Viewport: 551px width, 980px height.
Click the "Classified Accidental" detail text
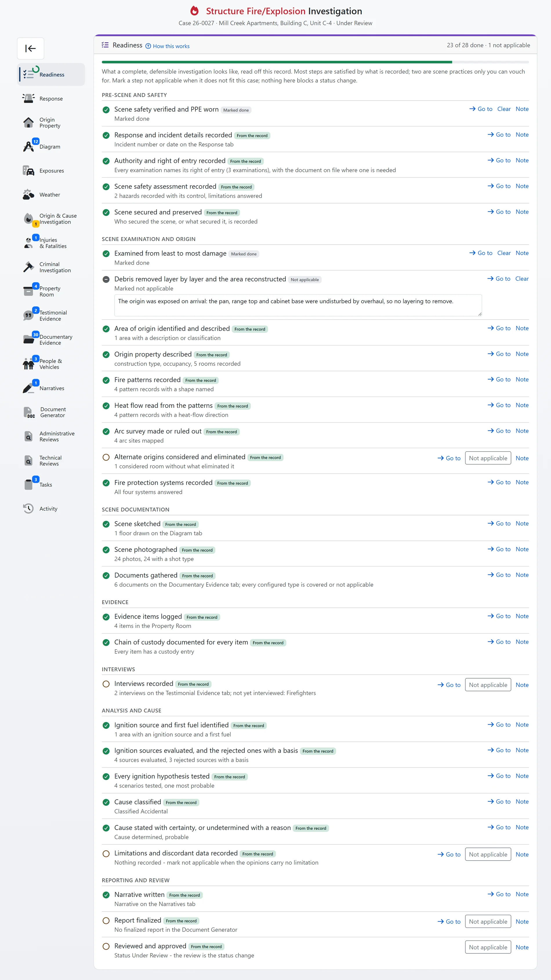pyautogui.click(x=141, y=811)
